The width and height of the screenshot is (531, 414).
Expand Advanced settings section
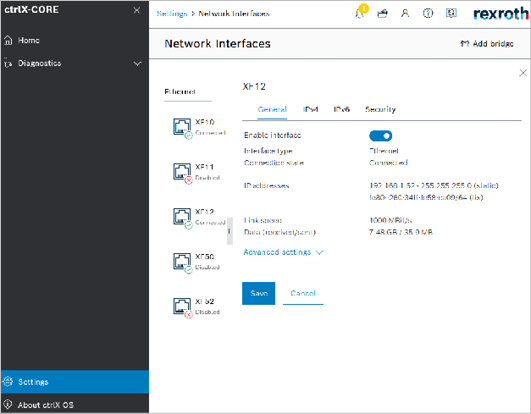pyautogui.click(x=283, y=252)
